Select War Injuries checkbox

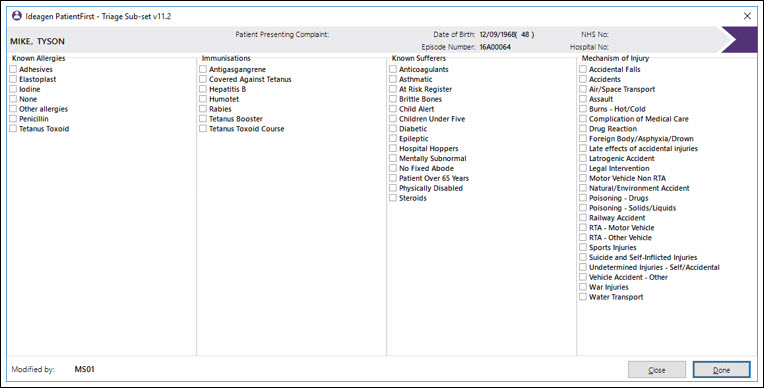[583, 287]
